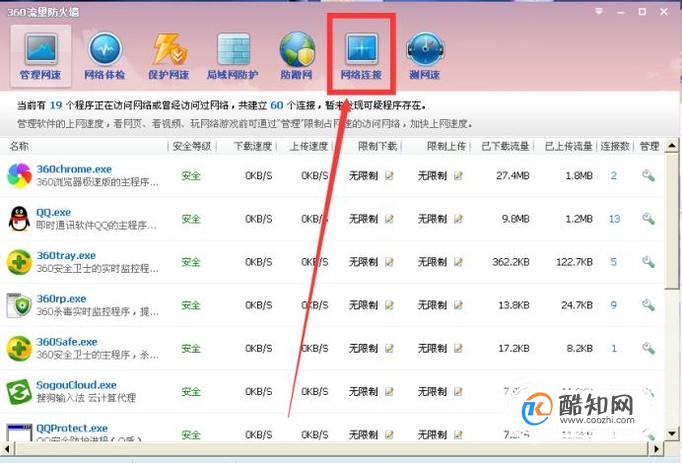
Task: Open the 网络连接 tab
Action: click(361, 56)
